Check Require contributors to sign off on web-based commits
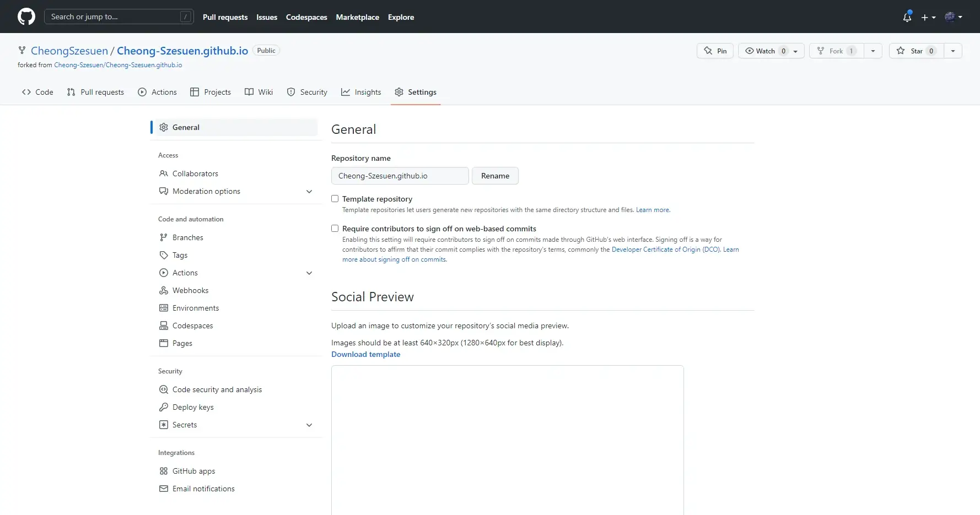The height and width of the screenshot is (515, 980). [335, 228]
